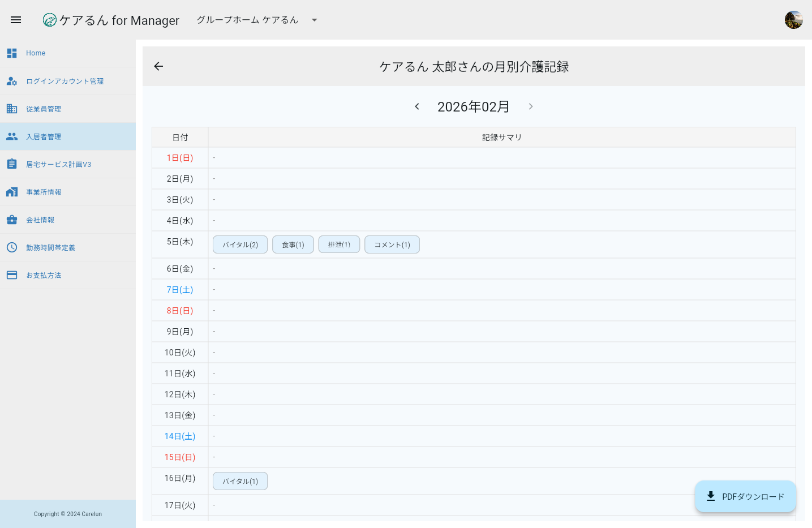The image size is (812, 528).
Task: Open 従業員管理 via its building icon
Action: (12, 108)
